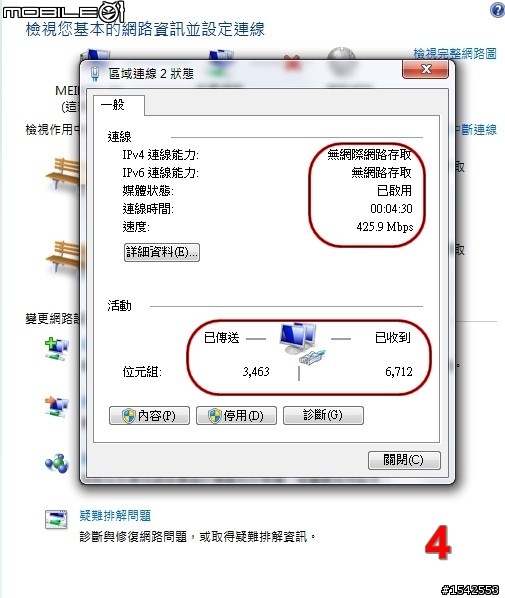Open 詳細資料(E)... details button

pyautogui.click(x=162, y=252)
